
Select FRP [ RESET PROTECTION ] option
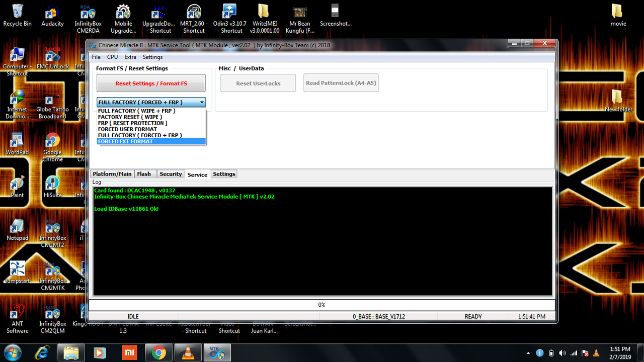[151, 123]
